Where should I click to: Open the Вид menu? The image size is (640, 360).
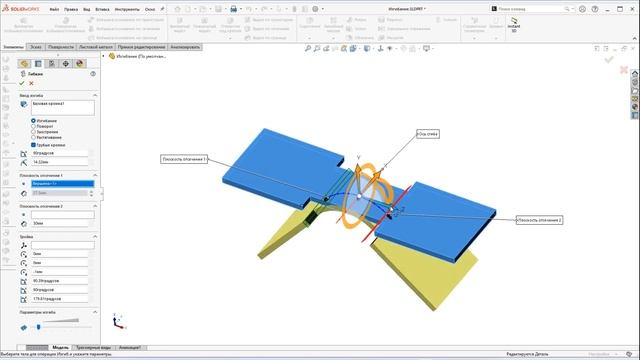coord(87,9)
